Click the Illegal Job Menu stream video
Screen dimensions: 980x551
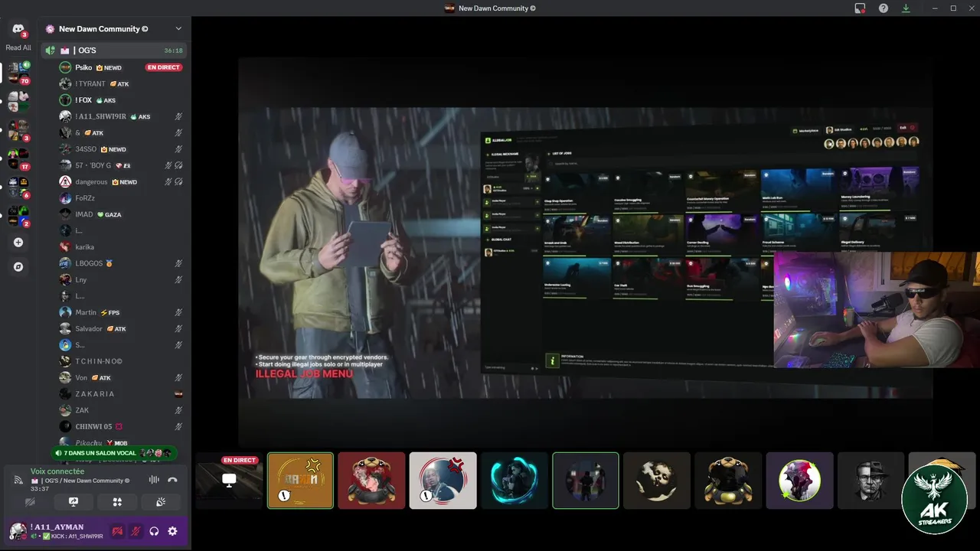(586, 253)
